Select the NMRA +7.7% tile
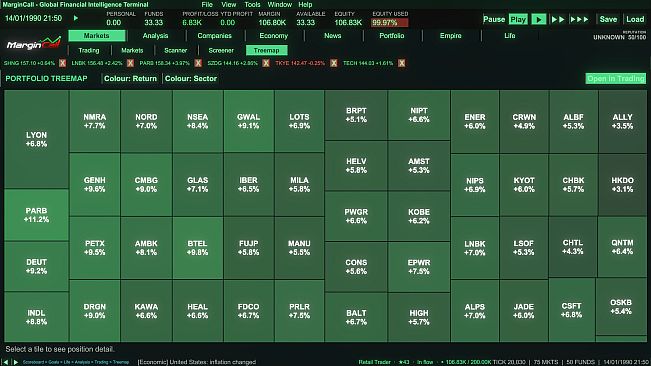Image resolution: width=651 pixels, height=366 pixels. click(x=95, y=121)
